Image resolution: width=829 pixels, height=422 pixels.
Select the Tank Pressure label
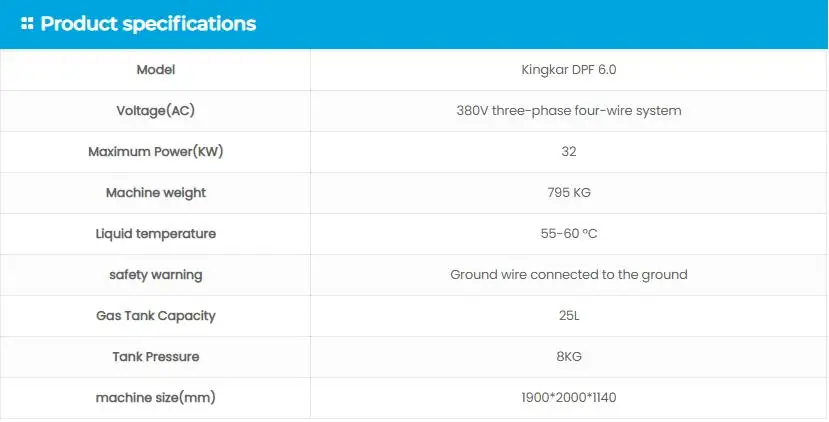click(x=156, y=357)
